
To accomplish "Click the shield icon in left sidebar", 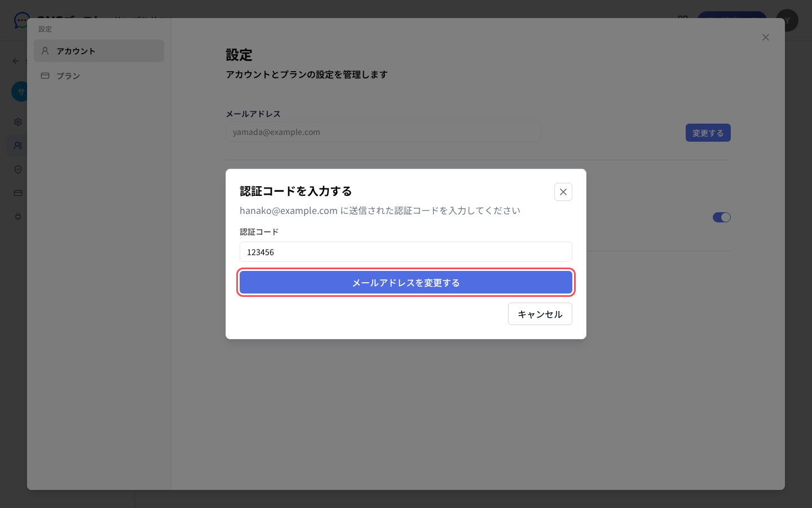I will pyautogui.click(x=18, y=169).
